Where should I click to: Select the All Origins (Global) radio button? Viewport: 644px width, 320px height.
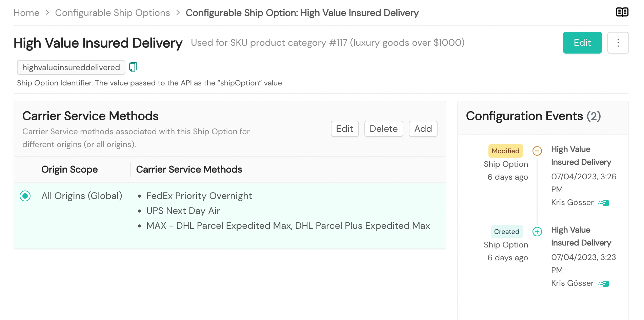pos(25,196)
